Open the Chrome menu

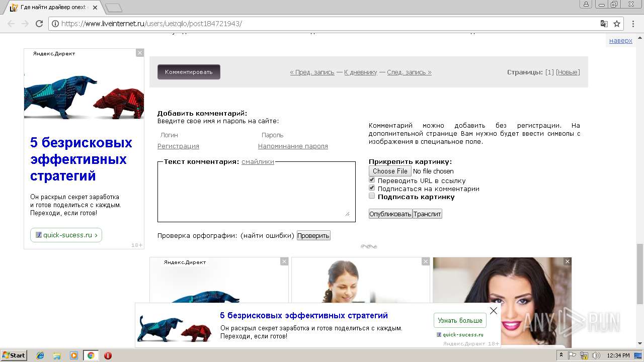(x=633, y=24)
